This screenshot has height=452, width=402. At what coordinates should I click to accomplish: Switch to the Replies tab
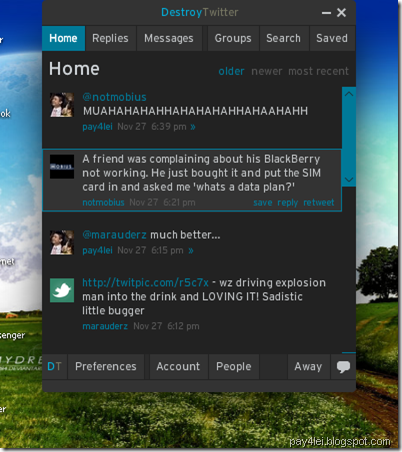click(x=110, y=38)
